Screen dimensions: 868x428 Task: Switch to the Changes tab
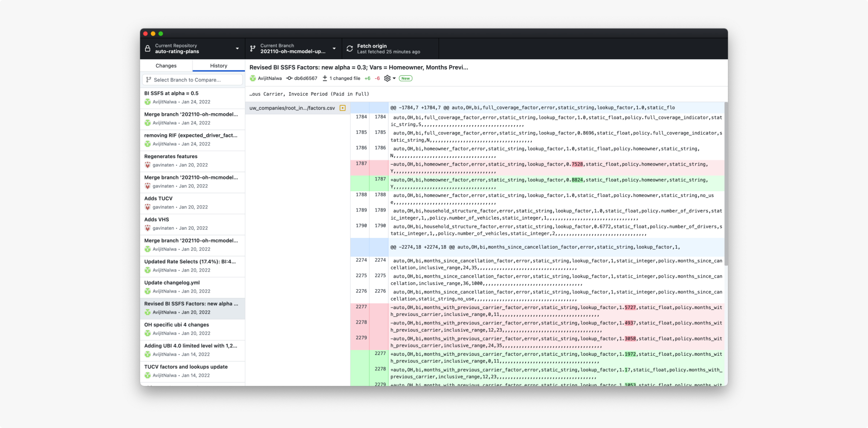tap(166, 66)
